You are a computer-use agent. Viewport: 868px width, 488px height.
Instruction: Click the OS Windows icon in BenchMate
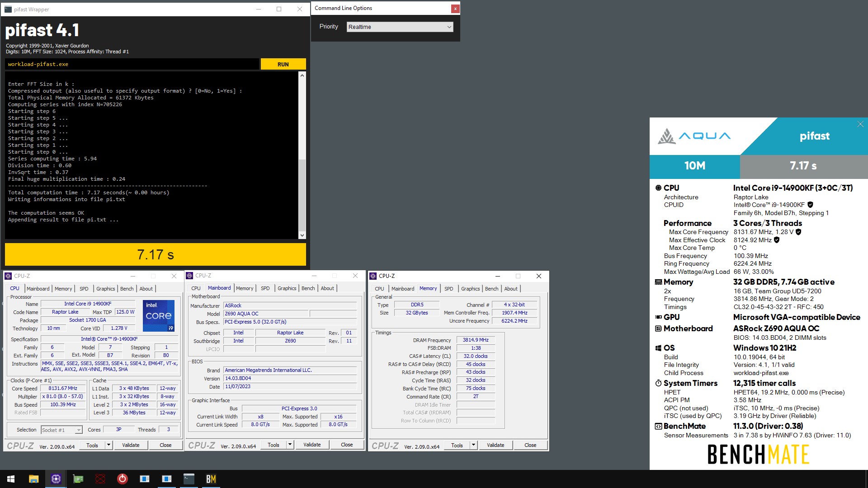(658, 348)
